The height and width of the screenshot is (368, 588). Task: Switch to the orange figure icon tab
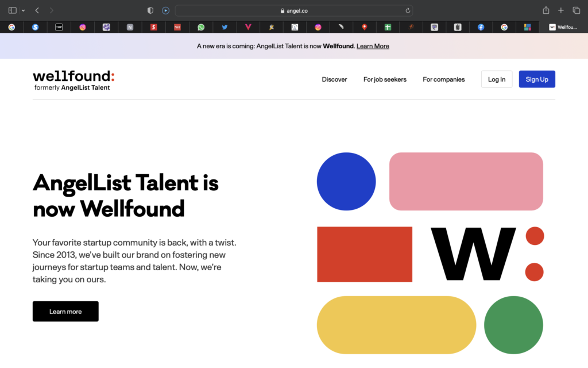coord(411,27)
